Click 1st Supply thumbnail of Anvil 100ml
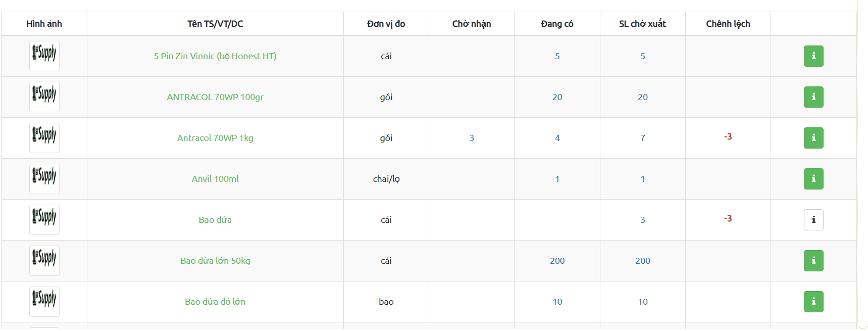Viewport: 868px width, 331px height. pyautogui.click(x=44, y=179)
